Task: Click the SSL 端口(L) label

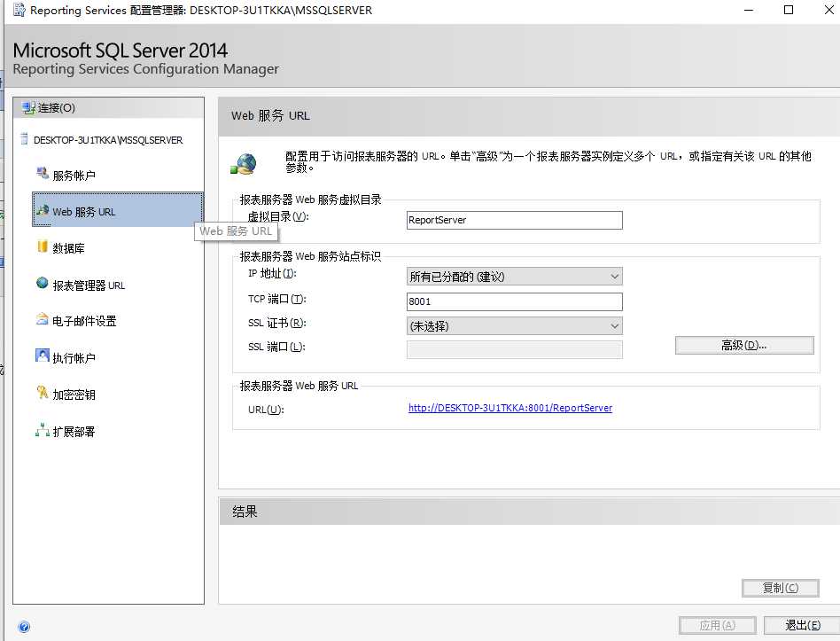Action: coord(276,347)
